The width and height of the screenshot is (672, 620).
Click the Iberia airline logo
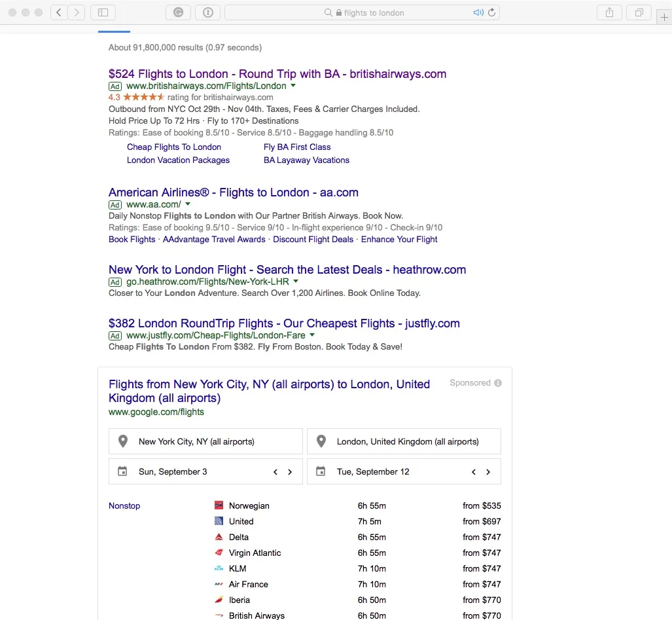click(x=219, y=600)
